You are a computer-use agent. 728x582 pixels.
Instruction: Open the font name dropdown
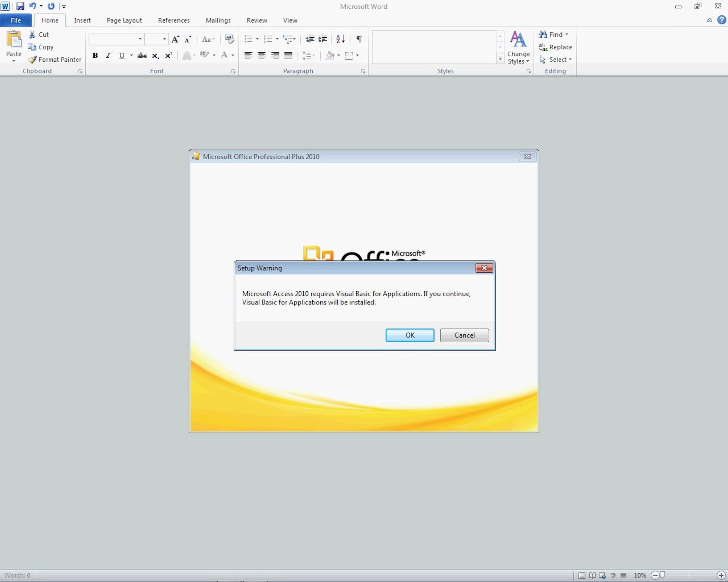[140, 39]
